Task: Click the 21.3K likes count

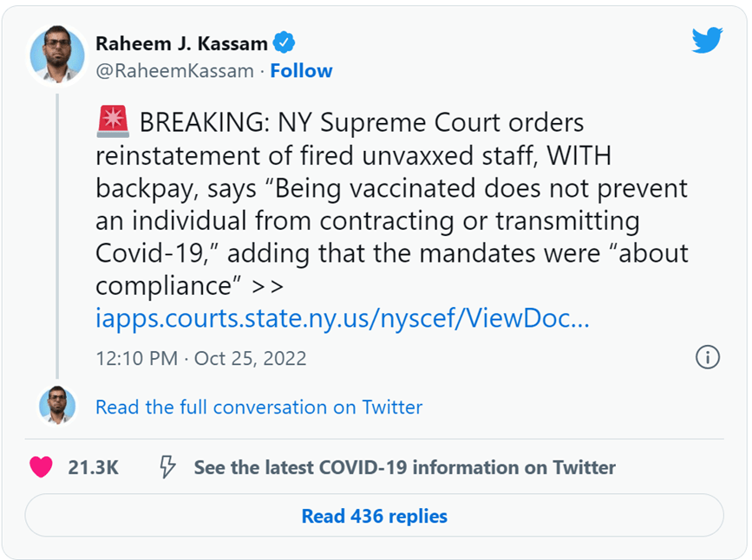Action: coord(94,467)
